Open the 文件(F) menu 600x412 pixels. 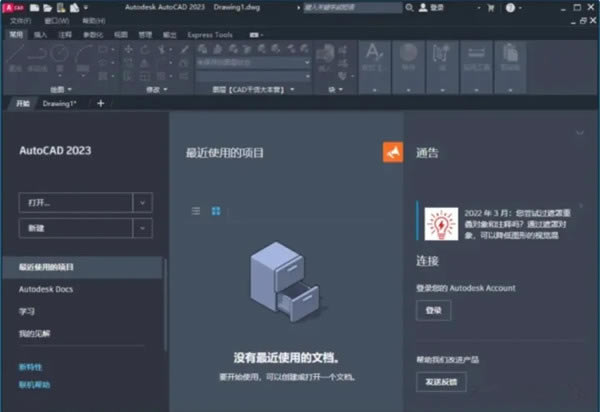click(x=20, y=21)
